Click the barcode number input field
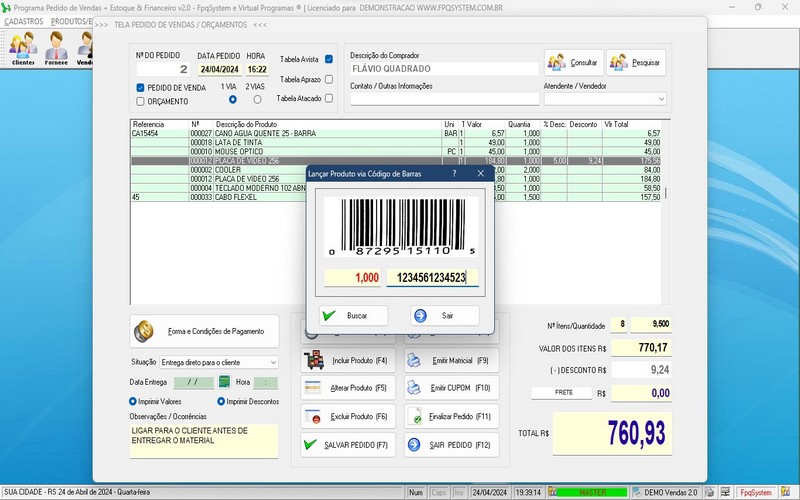 pyautogui.click(x=432, y=278)
